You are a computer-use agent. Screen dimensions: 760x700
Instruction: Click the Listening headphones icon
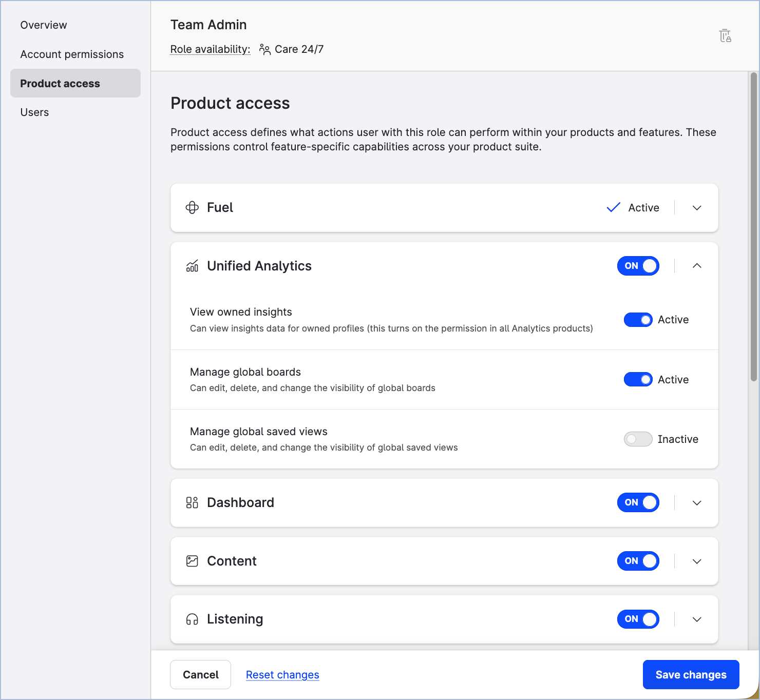[x=192, y=619]
